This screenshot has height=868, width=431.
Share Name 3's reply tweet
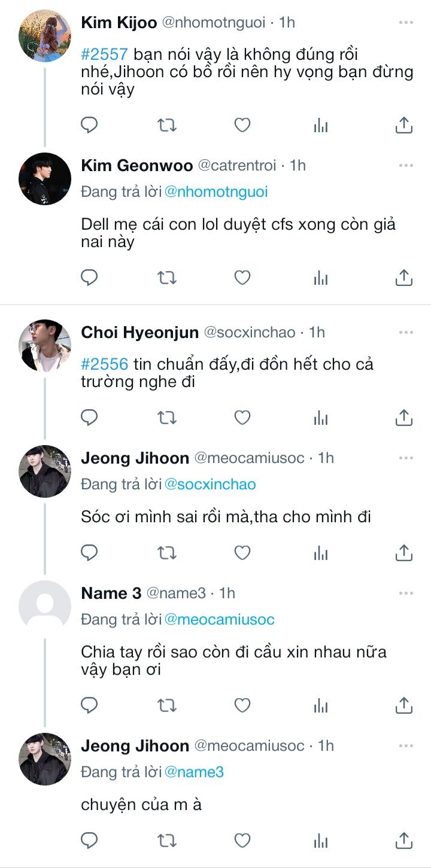tap(404, 705)
